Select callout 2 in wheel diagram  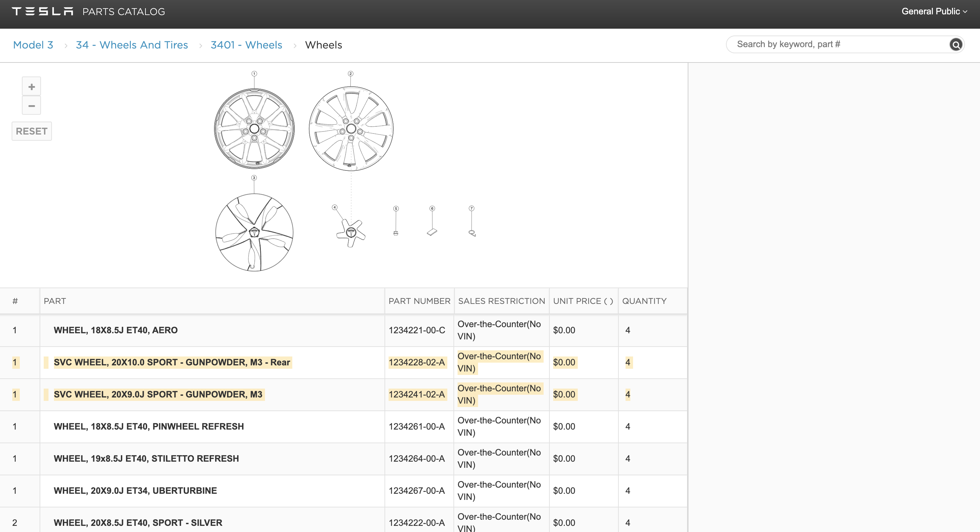(x=351, y=73)
